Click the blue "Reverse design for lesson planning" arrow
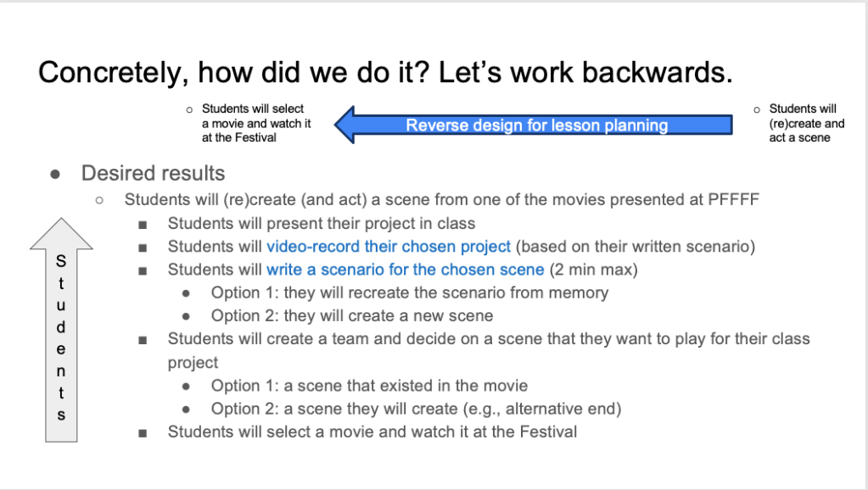Image resolution: width=868 pixels, height=490 pixels. click(x=536, y=125)
